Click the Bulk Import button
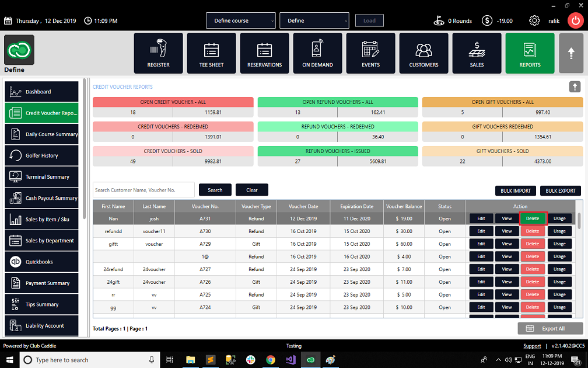This screenshot has height=368, width=588. (515, 191)
